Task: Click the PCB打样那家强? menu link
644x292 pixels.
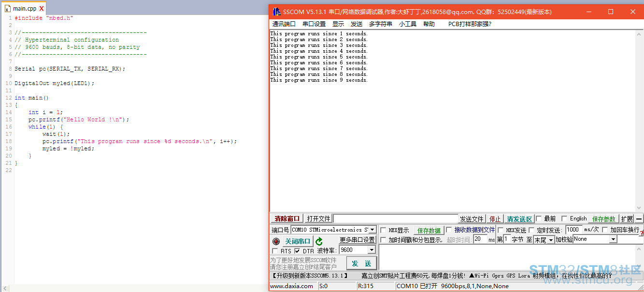Action: (470, 24)
